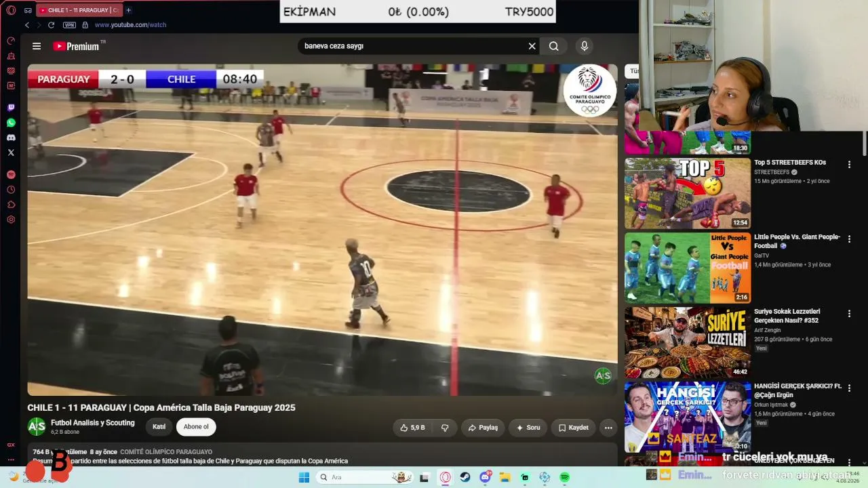Toggle the VPN badge in address bar
The image size is (868, 488).
tap(69, 25)
